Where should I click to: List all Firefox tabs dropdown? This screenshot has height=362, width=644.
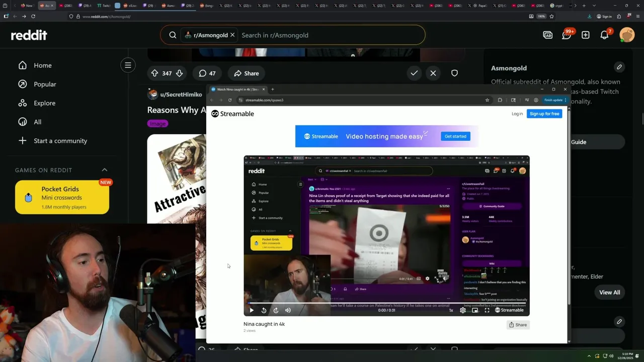pyautogui.click(x=594, y=6)
